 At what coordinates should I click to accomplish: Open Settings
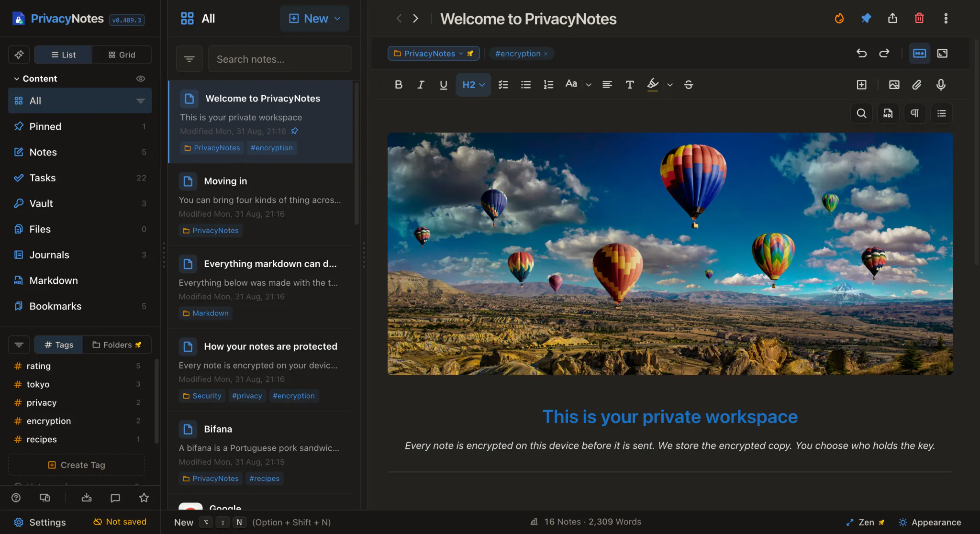click(x=40, y=522)
